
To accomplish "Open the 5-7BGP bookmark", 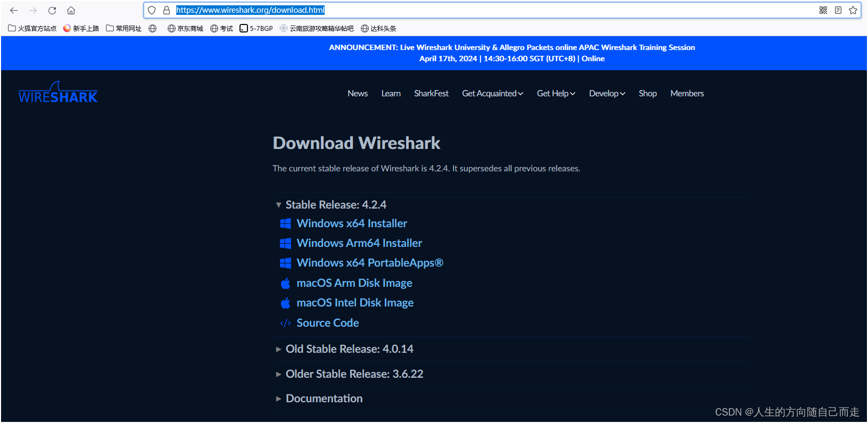I will click(256, 28).
